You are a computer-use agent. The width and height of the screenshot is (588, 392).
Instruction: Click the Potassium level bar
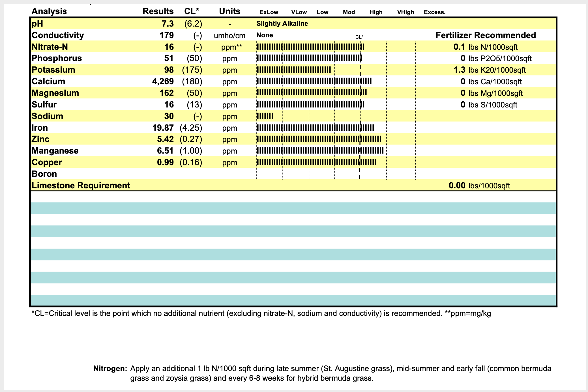293,70
